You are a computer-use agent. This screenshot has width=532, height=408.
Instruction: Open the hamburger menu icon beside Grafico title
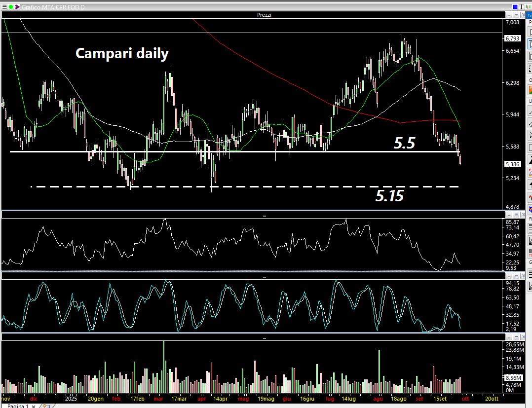(4, 7)
